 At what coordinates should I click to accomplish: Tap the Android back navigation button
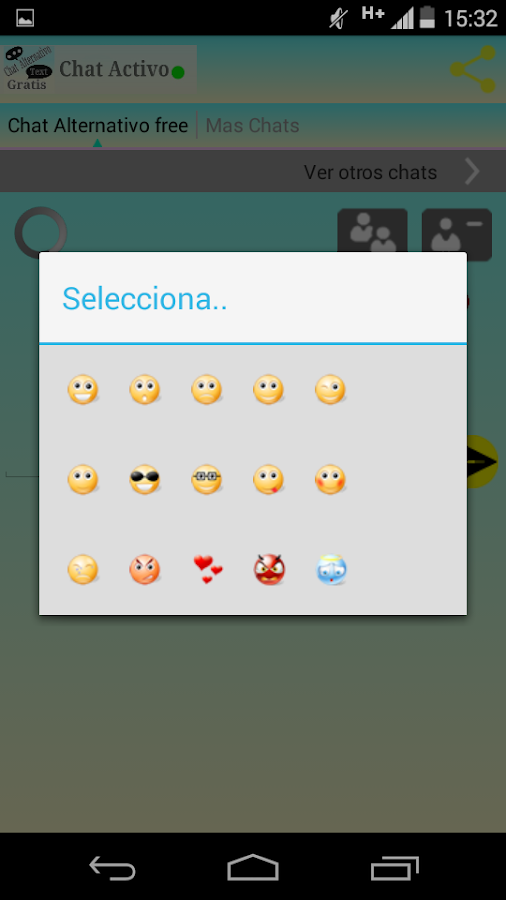[x=112, y=867]
